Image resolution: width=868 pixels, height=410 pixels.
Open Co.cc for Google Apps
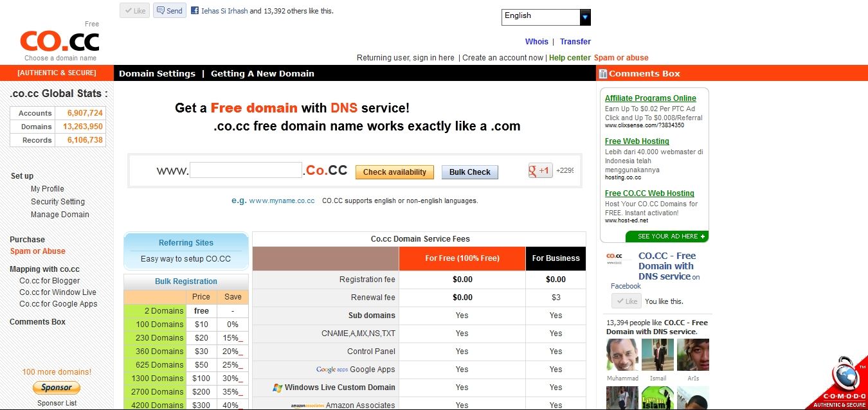(x=59, y=304)
